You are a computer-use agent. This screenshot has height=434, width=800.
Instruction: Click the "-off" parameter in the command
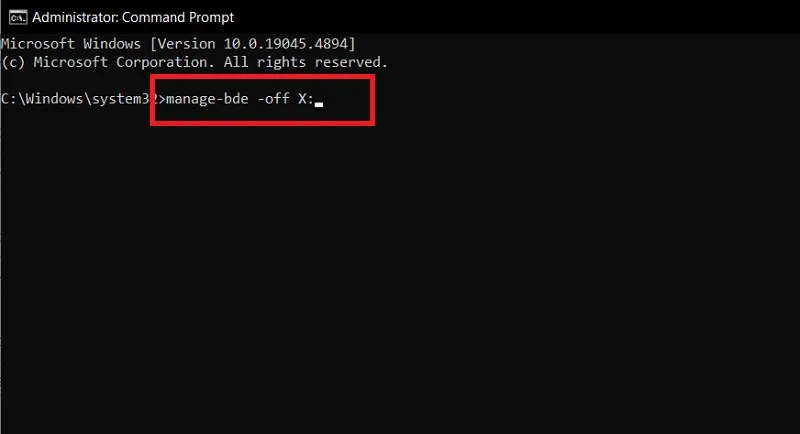click(x=273, y=98)
